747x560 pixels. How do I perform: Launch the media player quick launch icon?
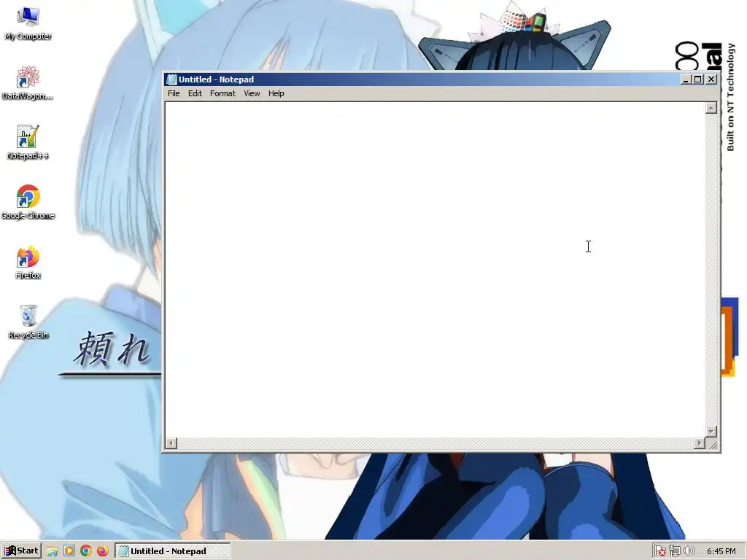click(69, 551)
